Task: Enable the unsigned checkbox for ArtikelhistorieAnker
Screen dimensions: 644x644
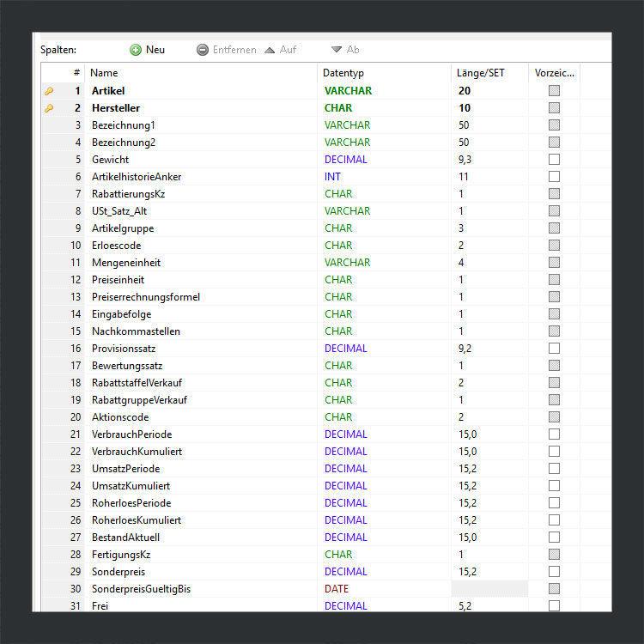Action: (x=554, y=177)
